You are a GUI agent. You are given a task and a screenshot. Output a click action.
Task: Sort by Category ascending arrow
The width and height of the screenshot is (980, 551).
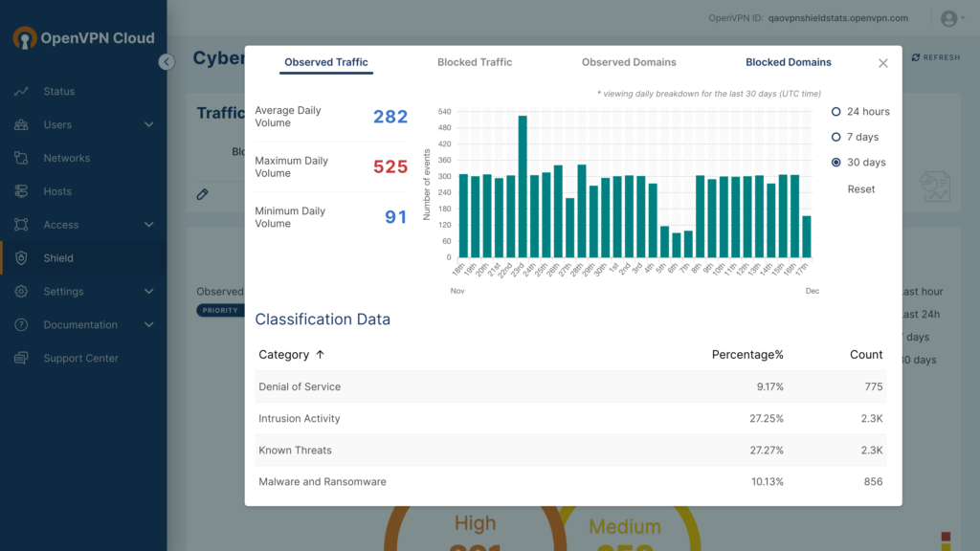pos(320,355)
